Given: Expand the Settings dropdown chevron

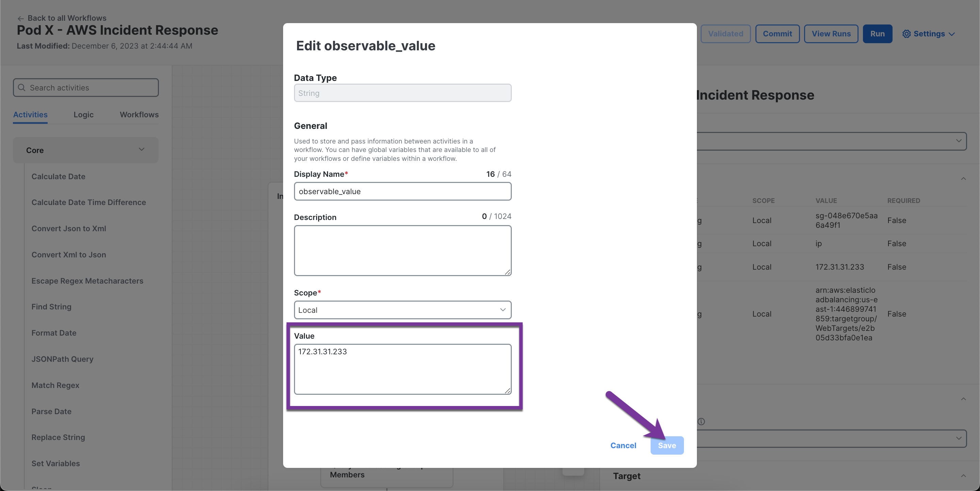Looking at the screenshot, I should tap(952, 34).
